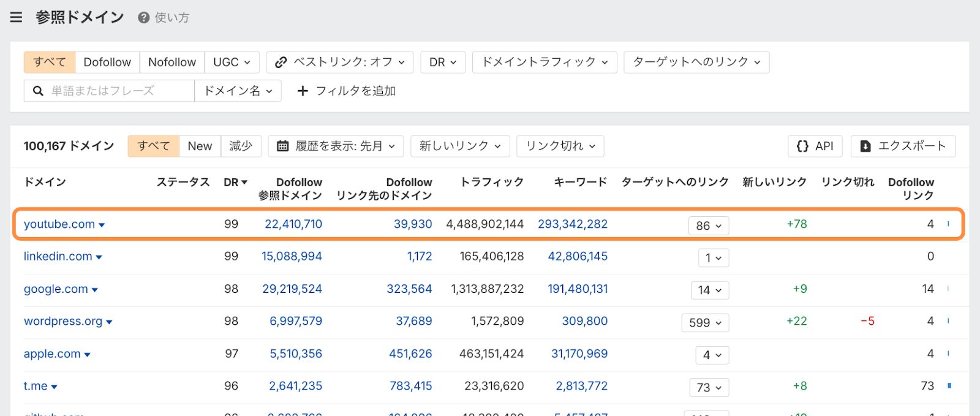Image resolution: width=980 pixels, height=416 pixels.
Task: Open the google.com domain link
Action: click(x=56, y=289)
